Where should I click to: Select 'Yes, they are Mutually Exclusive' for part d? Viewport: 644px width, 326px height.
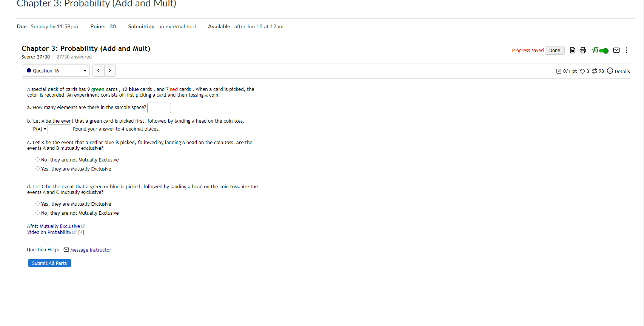(x=37, y=204)
